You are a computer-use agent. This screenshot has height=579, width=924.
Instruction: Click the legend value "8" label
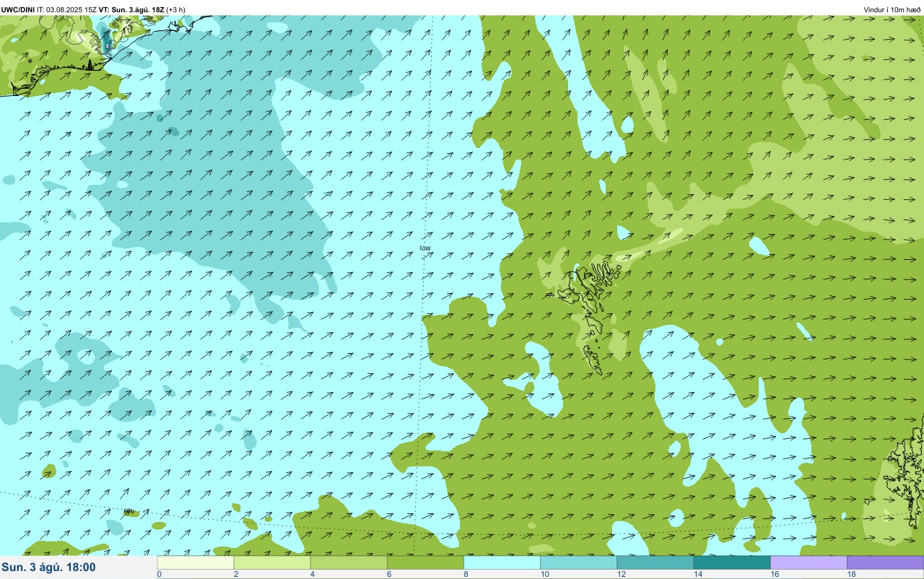[x=466, y=575]
